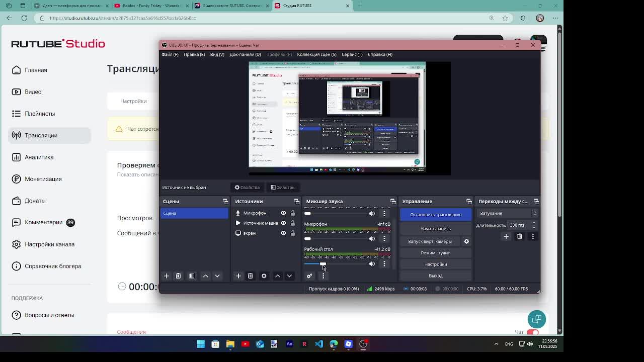This screenshot has width=644, height=362.
Task: Click Начать запись button
Action: (x=436, y=229)
